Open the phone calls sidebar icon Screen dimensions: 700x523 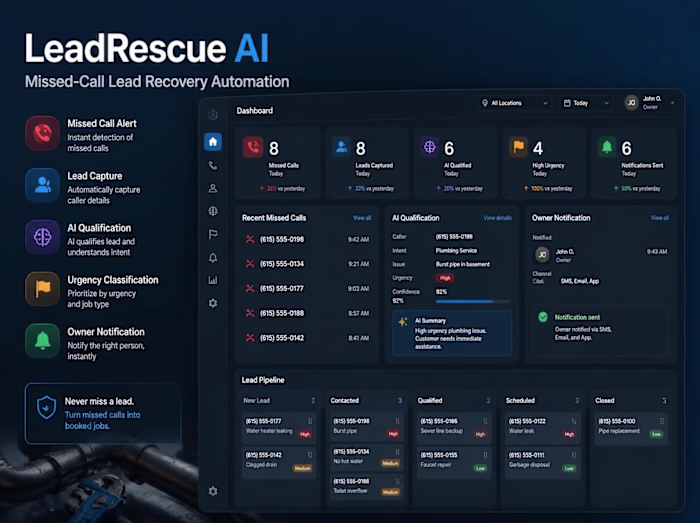pos(213,166)
